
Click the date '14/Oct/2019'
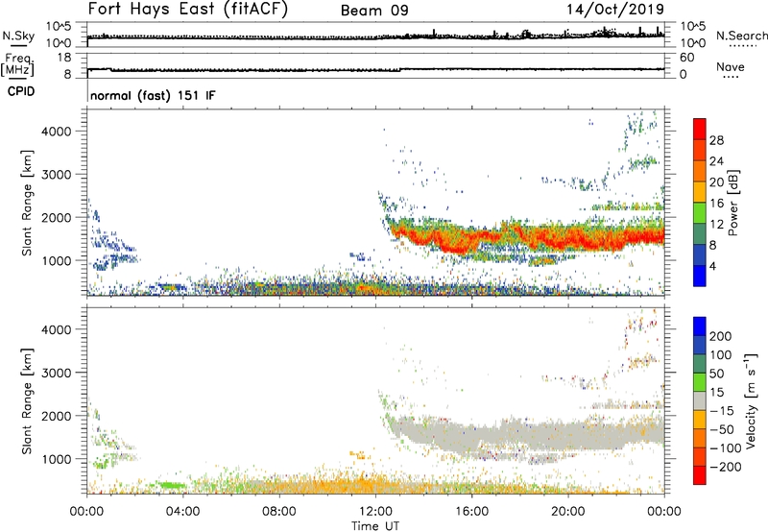point(615,10)
